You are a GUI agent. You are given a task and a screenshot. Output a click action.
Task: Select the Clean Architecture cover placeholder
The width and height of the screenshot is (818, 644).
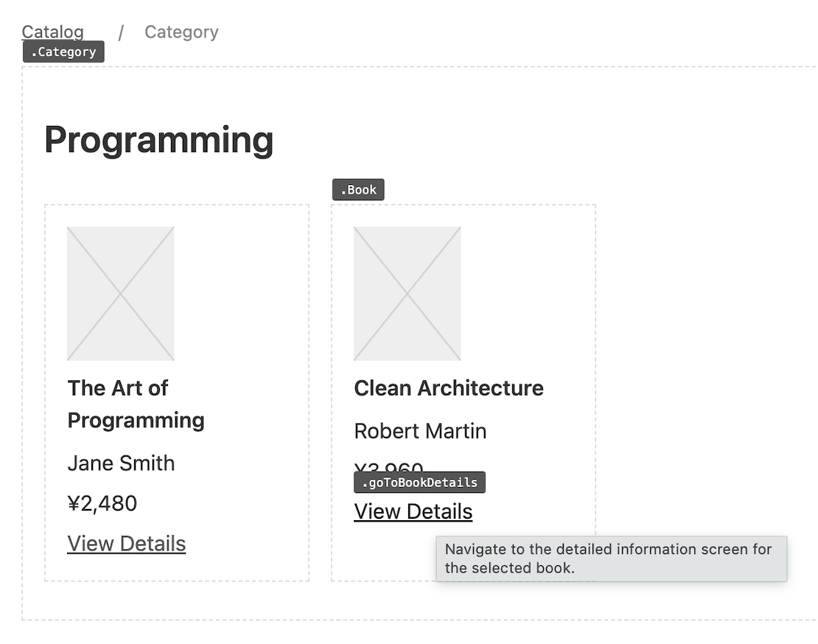pyautogui.click(x=408, y=294)
